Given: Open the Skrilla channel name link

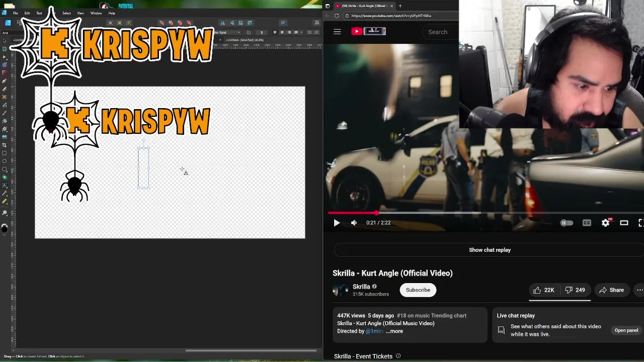Looking at the screenshot, I should click(361, 287).
